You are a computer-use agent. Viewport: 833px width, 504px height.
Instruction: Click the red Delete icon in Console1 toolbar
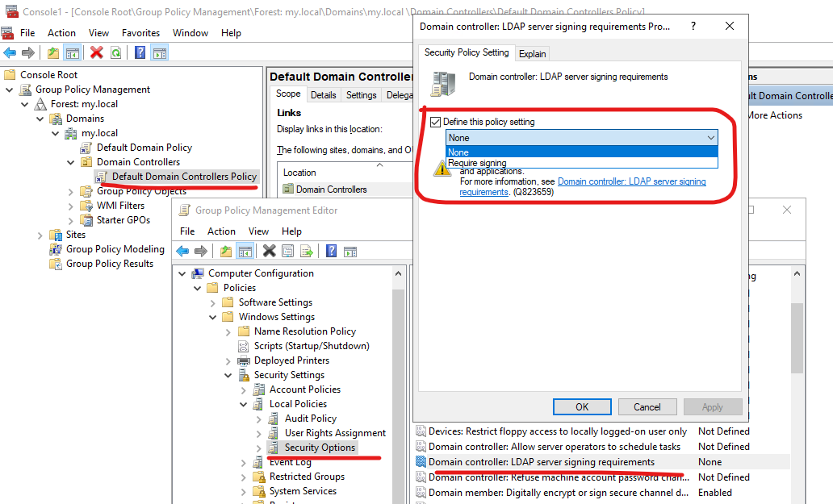click(x=97, y=52)
